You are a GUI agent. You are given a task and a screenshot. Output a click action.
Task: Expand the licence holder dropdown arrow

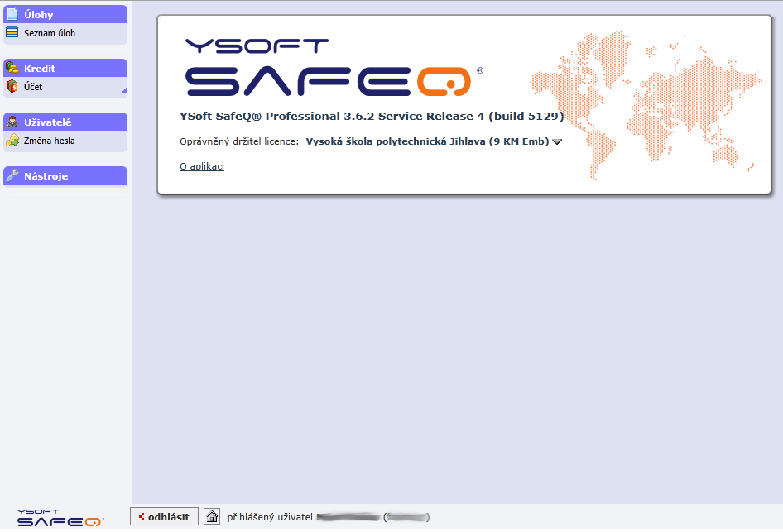[557, 142]
